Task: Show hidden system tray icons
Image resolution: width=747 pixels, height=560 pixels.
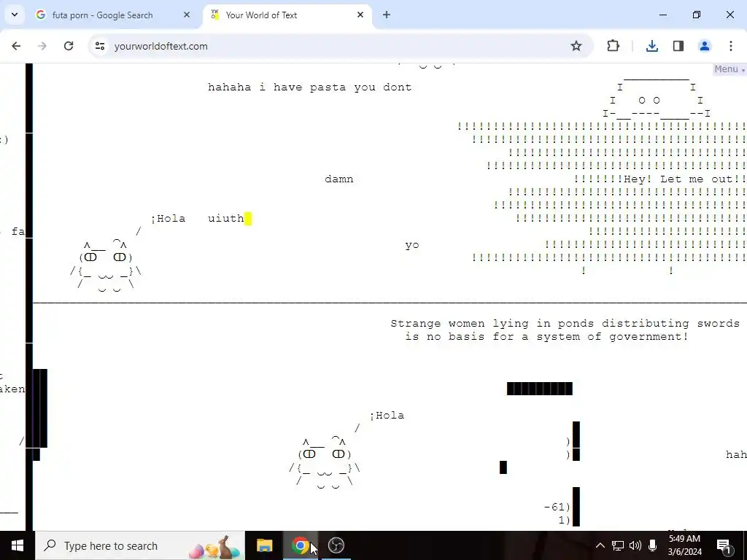Action: point(600,545)
